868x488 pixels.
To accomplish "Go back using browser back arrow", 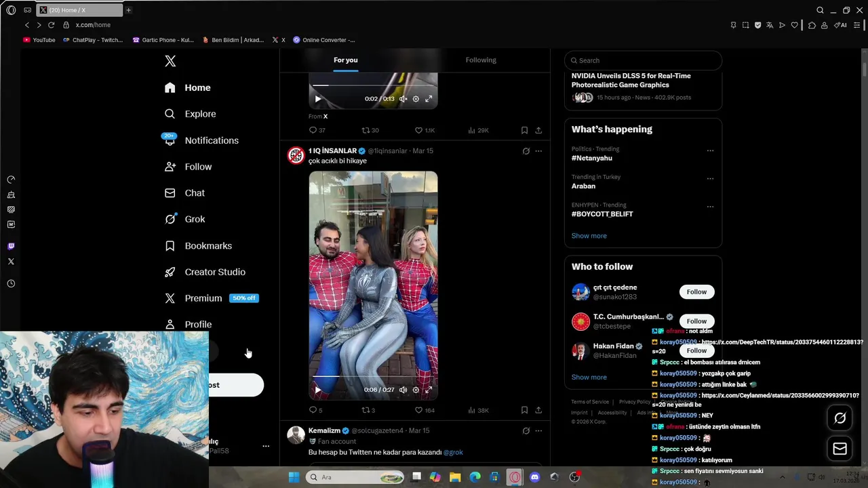I will [x=27, y=25].
